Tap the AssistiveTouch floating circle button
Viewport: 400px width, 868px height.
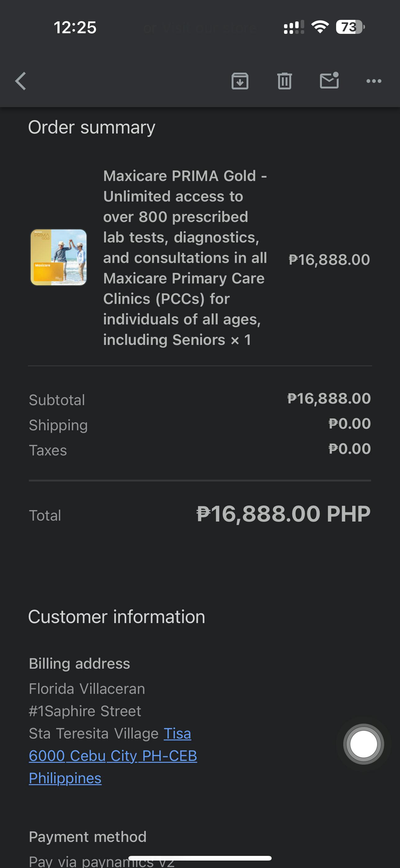[x=363, y=744]
